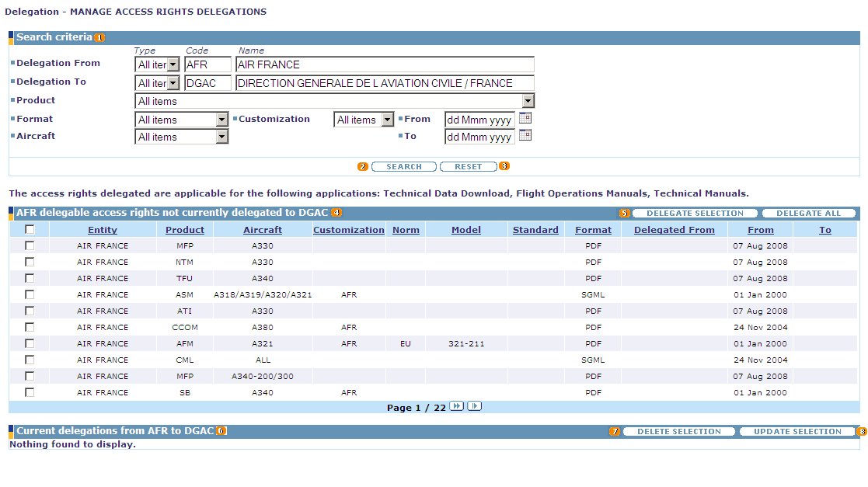This screenshot has width=868, height=487.
Task: Select the A318/A319/A320/A321 aircraft cell
Action: [263, 294]
